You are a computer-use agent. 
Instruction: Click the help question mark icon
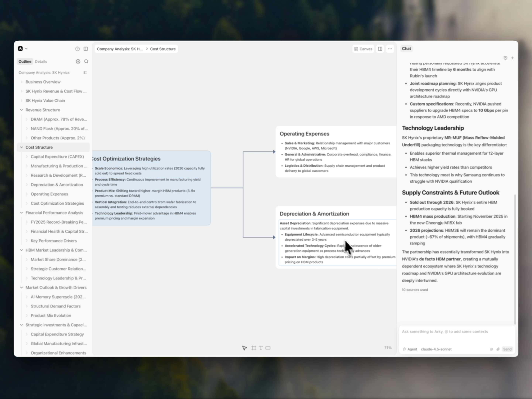78,49
